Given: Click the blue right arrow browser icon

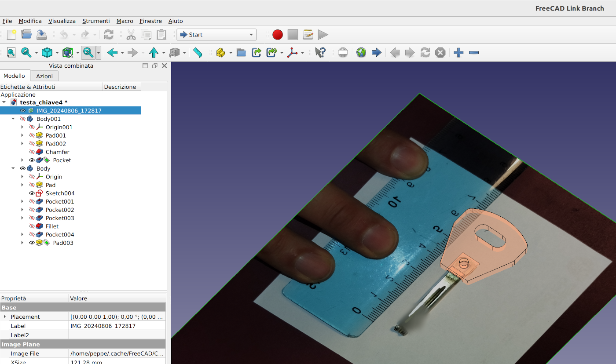Looking at the screenshot, I should [377, 53].
